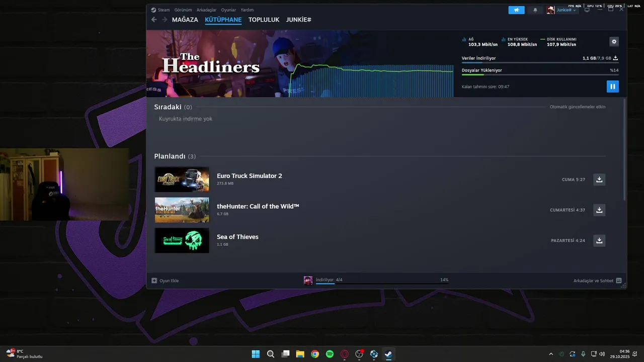Select theHunter: Call of the Wild™ title
Image resolution: width=644 pixels, height=362 pixels.
click(258, 206)
